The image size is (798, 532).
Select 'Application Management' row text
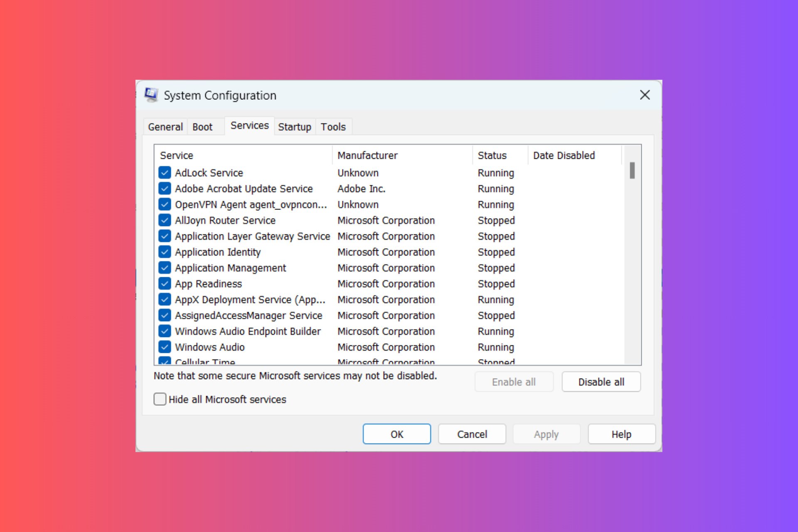point(230,268)
